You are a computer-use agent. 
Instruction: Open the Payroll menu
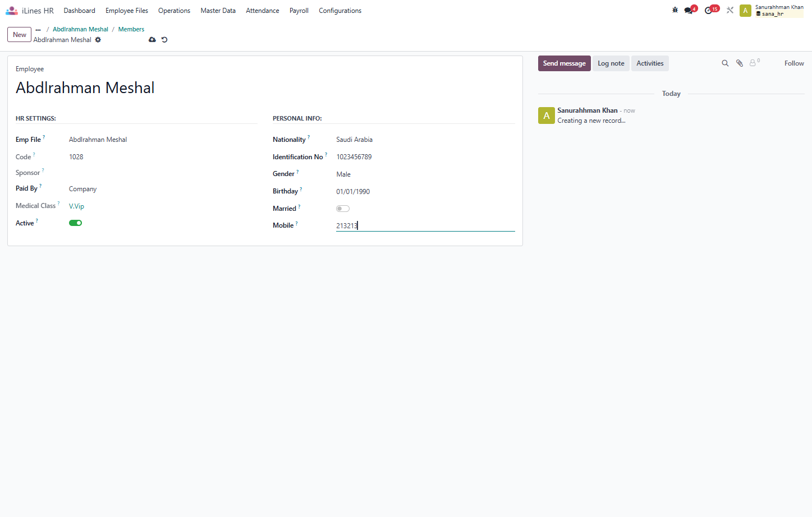pyautogui.click(x=299, y=11)
